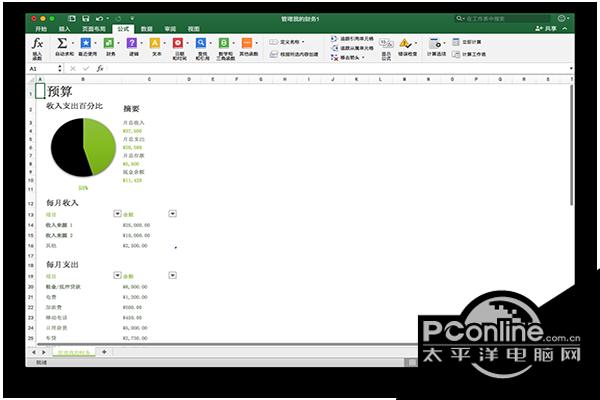Click the vertical scrollbar thumb
Viewport: 600px width, 400px height.
point(571,145)
